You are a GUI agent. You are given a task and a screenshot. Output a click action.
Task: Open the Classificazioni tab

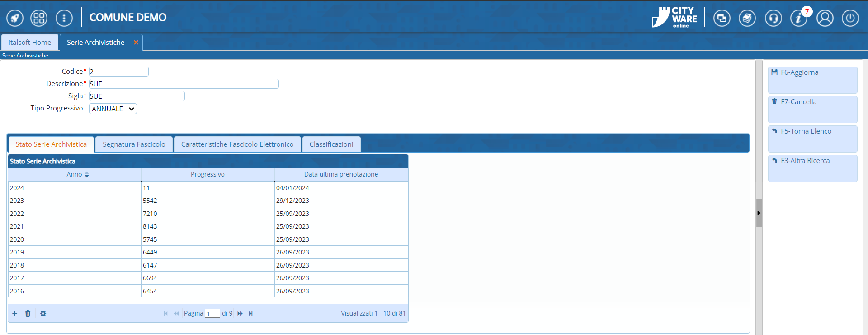(331, 144)
